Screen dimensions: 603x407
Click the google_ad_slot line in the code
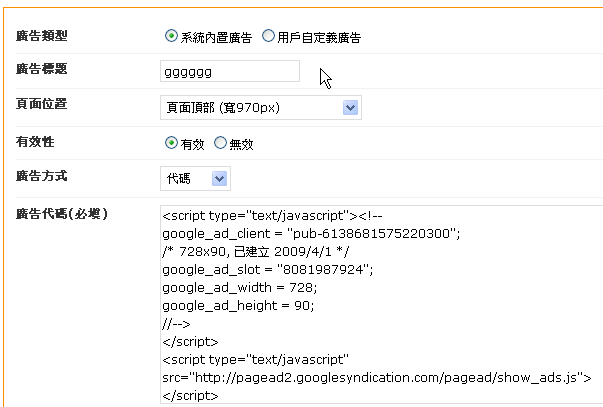point(268,270)
